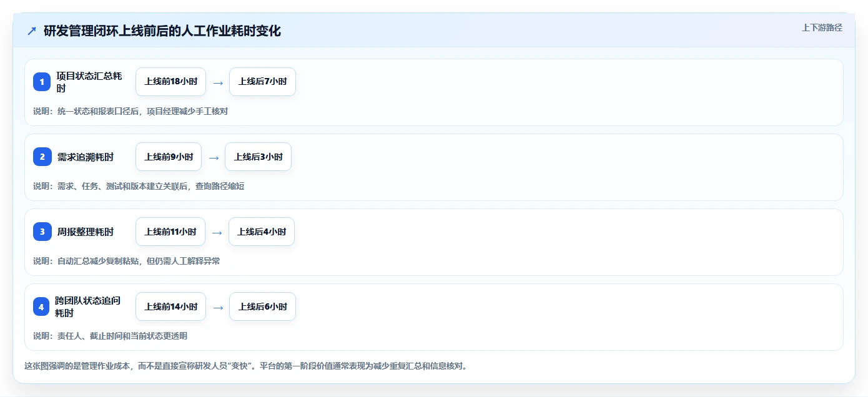Click the number 4 badge

[42, 306]
